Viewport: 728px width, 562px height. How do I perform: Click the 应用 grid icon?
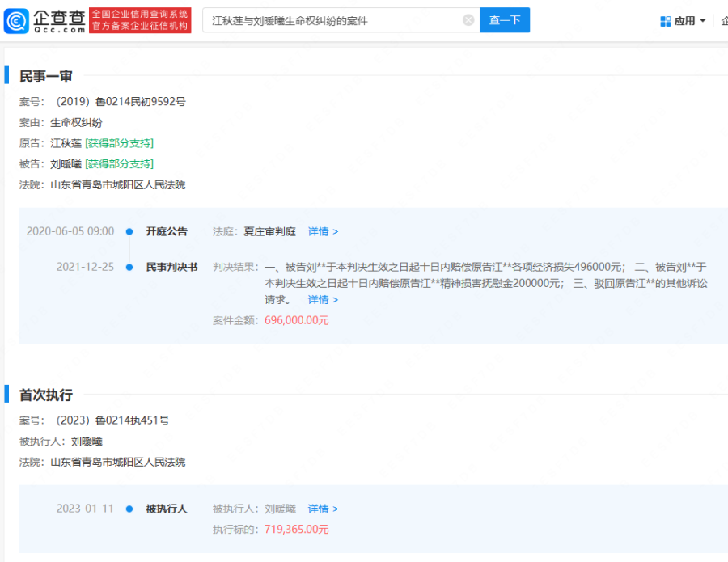pos(666,21)
